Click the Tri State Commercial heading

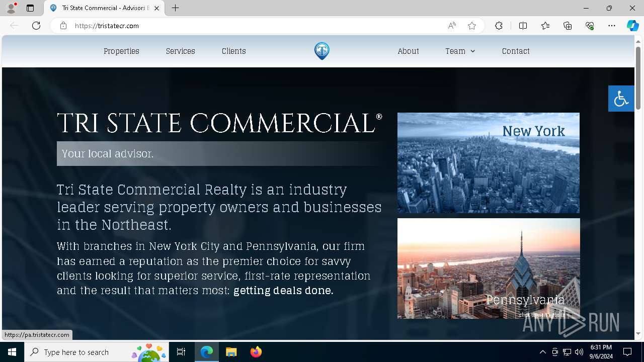point(219,123)
